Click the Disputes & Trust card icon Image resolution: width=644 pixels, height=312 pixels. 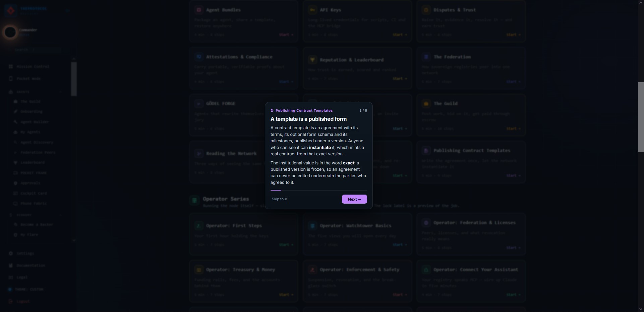click(426, 10)
